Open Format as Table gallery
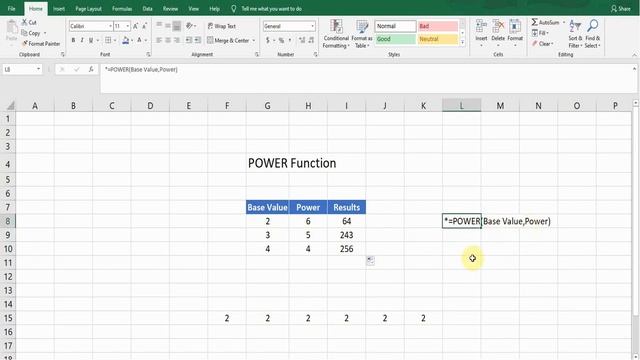 point(362,34)
